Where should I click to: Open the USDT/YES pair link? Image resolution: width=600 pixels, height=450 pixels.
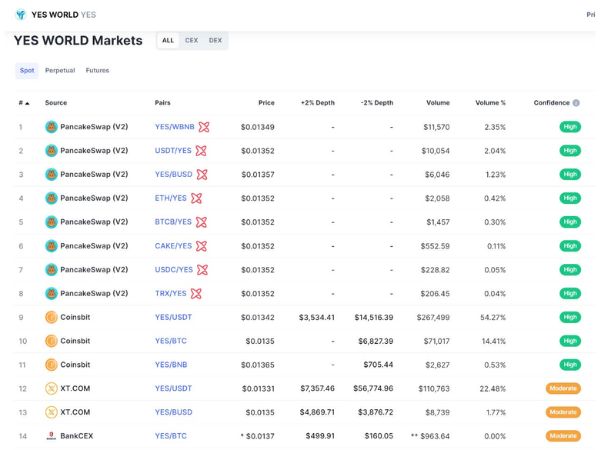(173, 150)
